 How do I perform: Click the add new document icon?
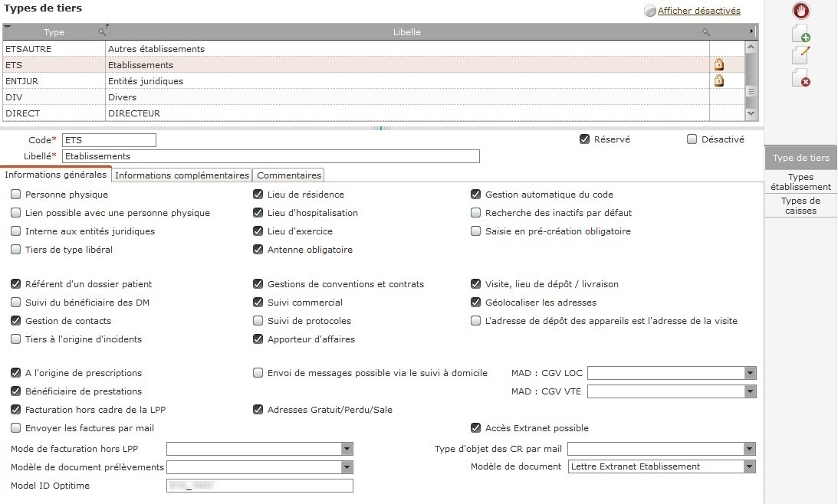coord(800,33)
